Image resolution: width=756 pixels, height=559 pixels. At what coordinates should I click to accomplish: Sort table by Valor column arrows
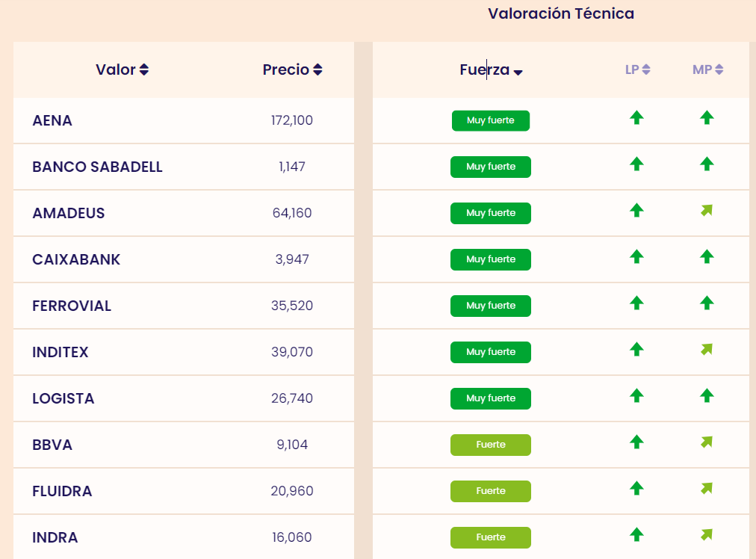(x=144, y=70)
